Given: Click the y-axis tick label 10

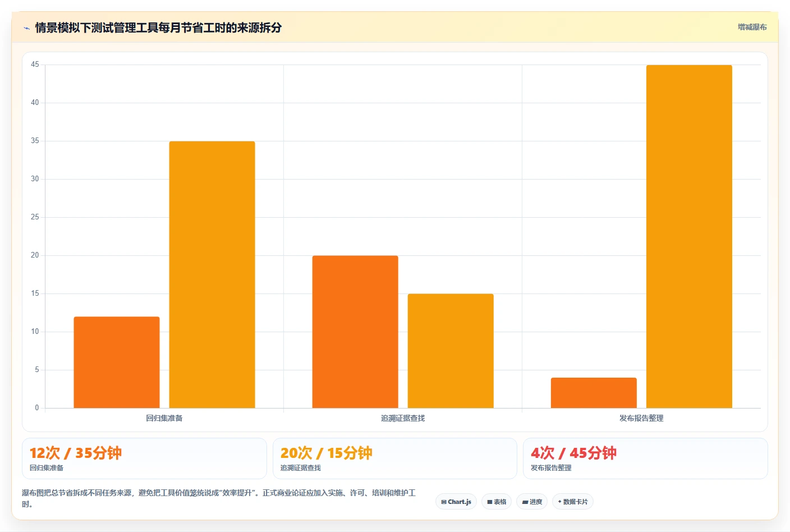Looking at the screenshot, I should [35, 332].
